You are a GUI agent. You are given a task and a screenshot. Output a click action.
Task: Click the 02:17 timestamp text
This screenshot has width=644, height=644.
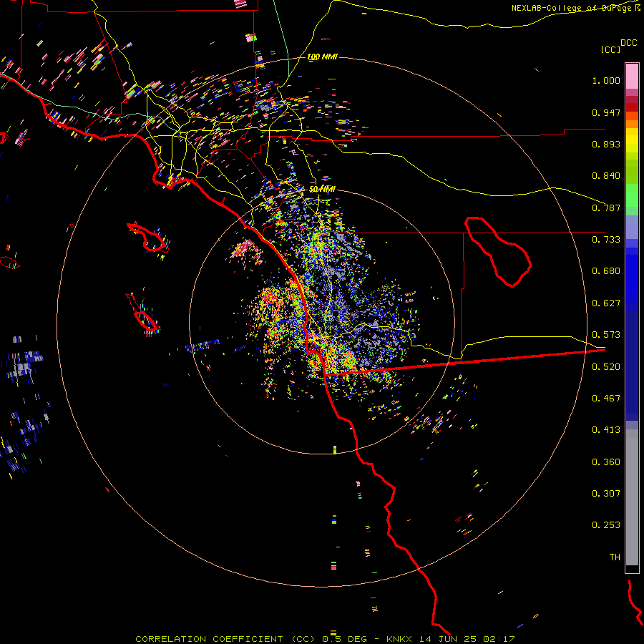click(x=499, y=639)
